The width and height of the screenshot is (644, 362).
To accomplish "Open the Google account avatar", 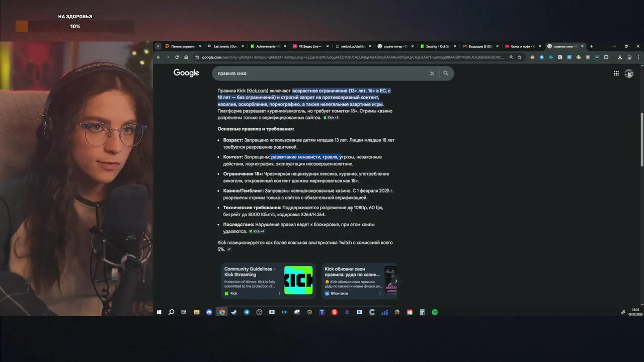I will point(629,73).
